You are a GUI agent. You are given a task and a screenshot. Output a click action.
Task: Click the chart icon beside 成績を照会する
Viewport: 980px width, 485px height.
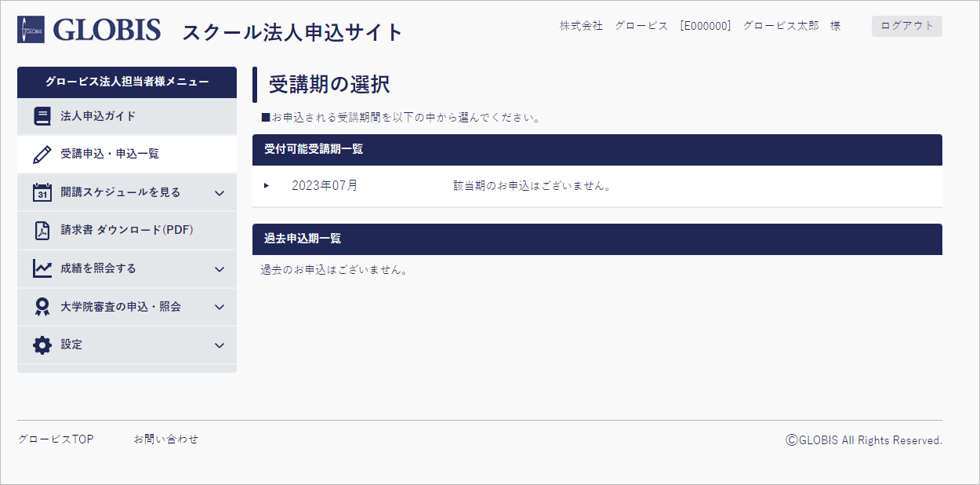(42, 268)
